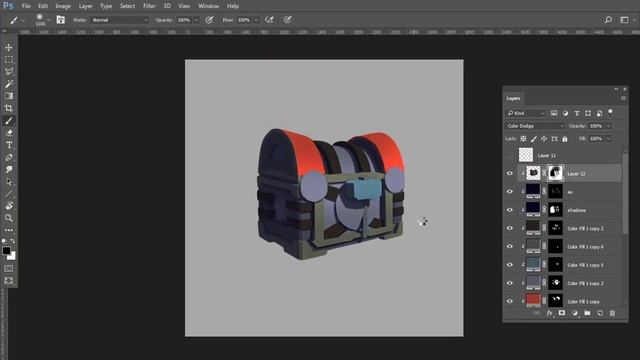
Task: Lock transparent pixels in Layers panel
Action: pos(523,139)
